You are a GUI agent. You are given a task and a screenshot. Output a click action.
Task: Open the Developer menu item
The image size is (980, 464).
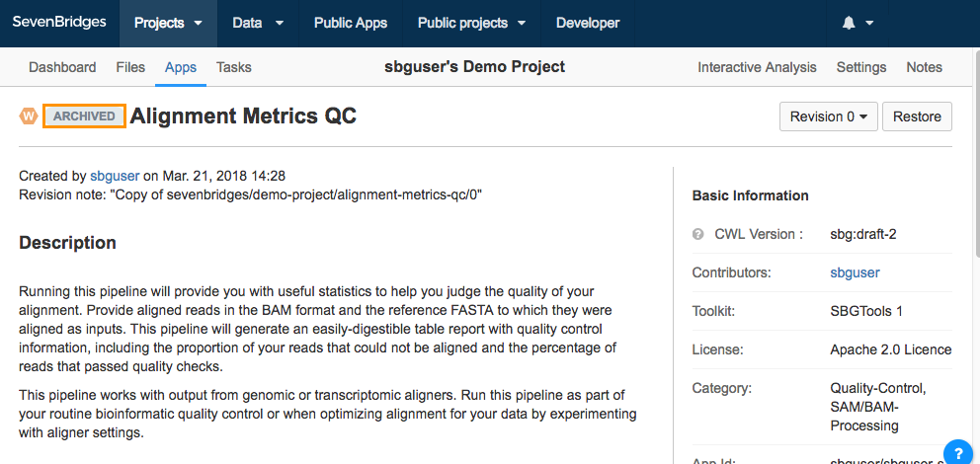point(588,24)
